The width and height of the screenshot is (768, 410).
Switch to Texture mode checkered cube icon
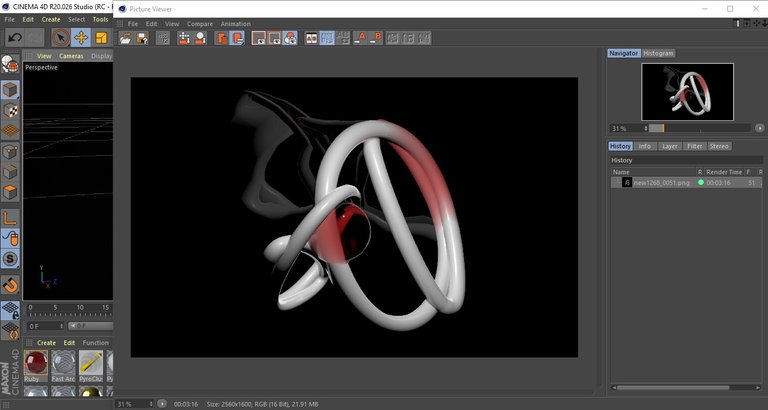(x=10, y=110)
